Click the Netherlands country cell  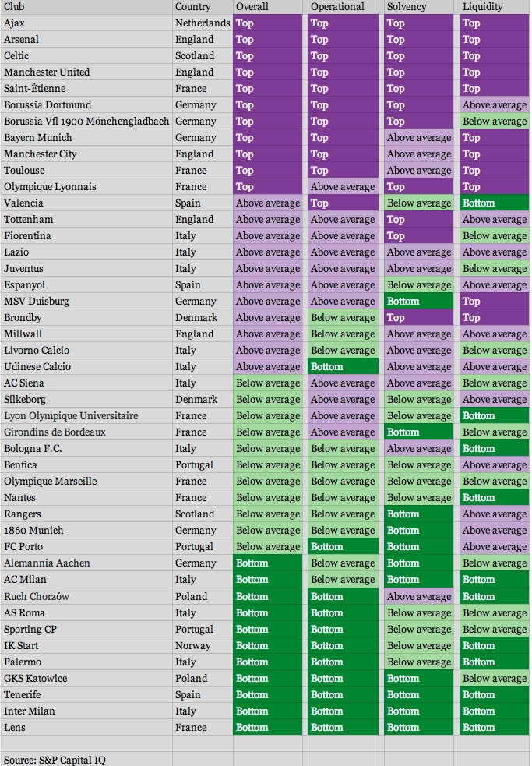[203, 23]
